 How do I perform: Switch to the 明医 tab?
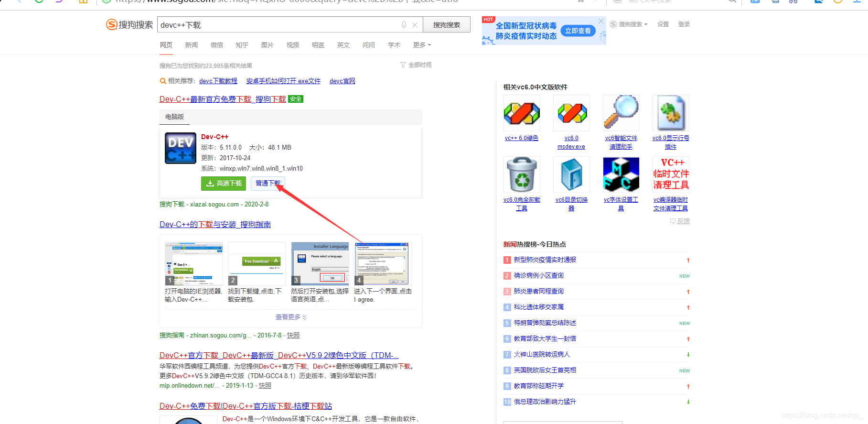(318, 45)
